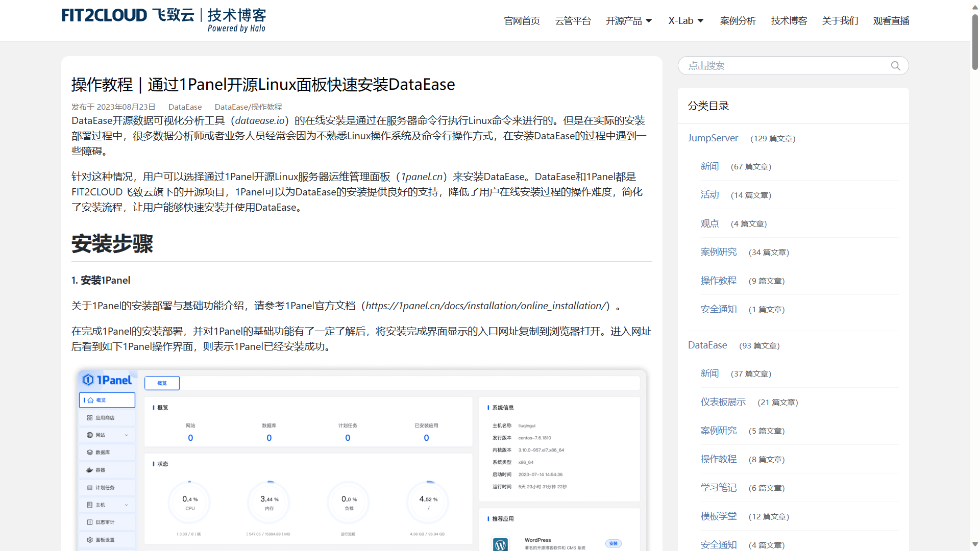980x551 pixels.
Task: Open 观点 category (4 篇文章)
Action: [709, 223]
